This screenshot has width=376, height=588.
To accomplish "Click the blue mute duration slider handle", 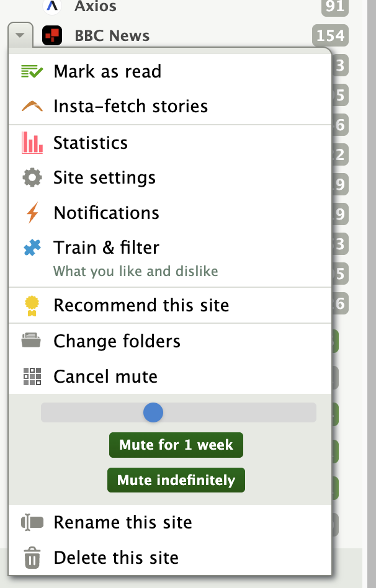I will pos(153,412).
